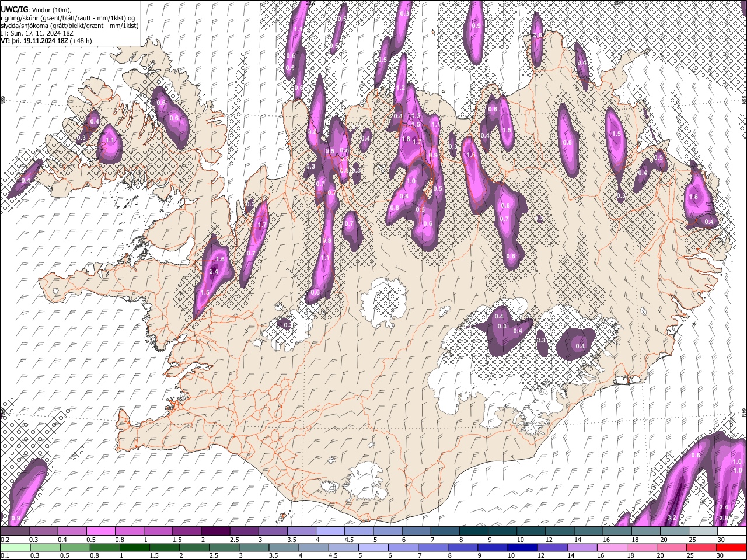Viewport: 747px width, 560px height.
Task: Click 'VT: þri. 19.11.2024 18Z (+48 h)' text
Action: coord(46,41)
